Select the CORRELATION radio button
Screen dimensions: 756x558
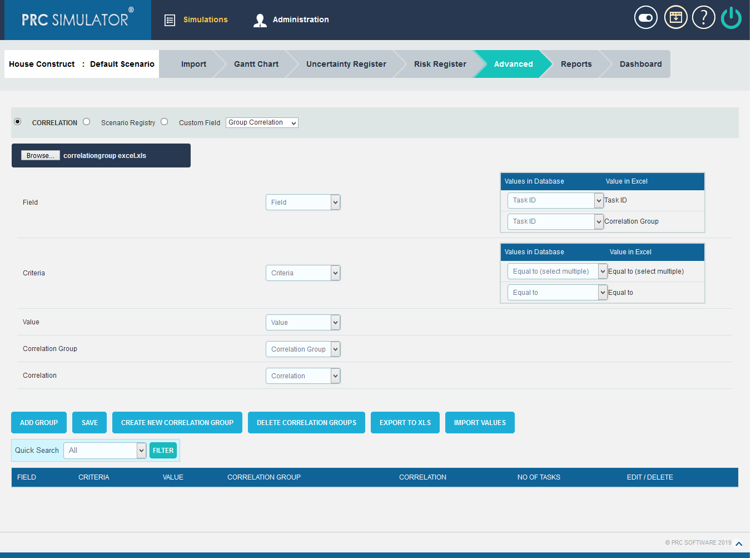17,121
